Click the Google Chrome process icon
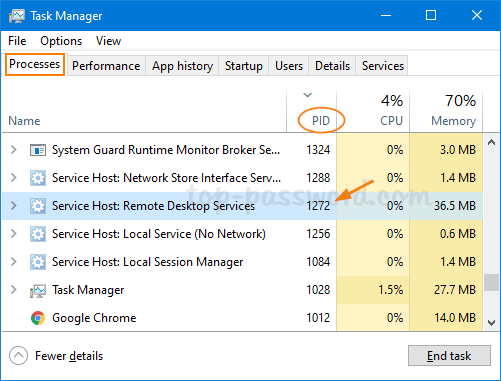The height and width of the screenshot is (381, 501). (38, 318)
